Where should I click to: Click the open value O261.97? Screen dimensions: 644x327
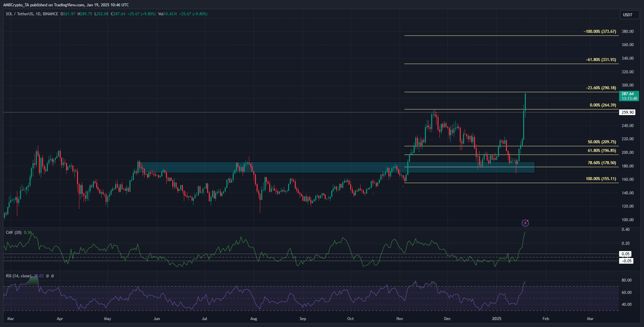68,14
